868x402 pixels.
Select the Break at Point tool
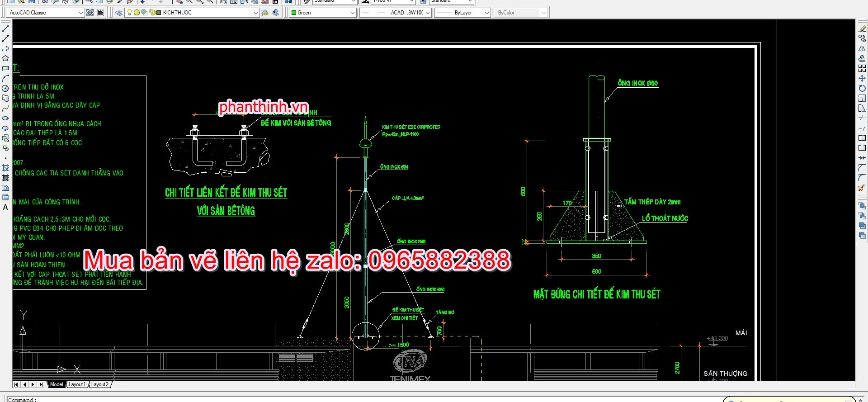pos(862,138)
